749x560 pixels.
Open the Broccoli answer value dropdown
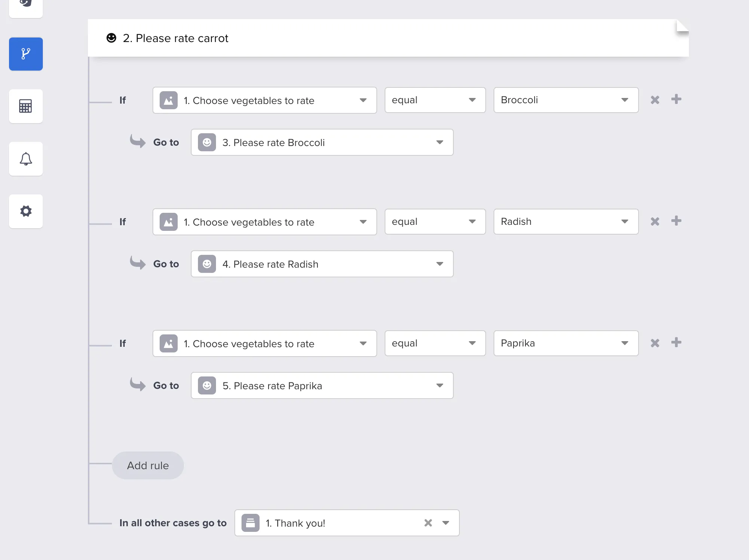click(566, 100)
